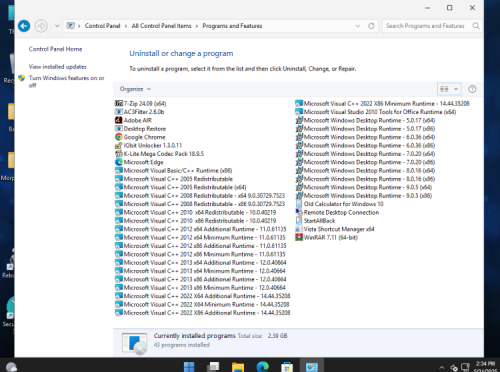Select Windows Desktop Runtime 7.0.20 (x64)

[x=365, y=154]
